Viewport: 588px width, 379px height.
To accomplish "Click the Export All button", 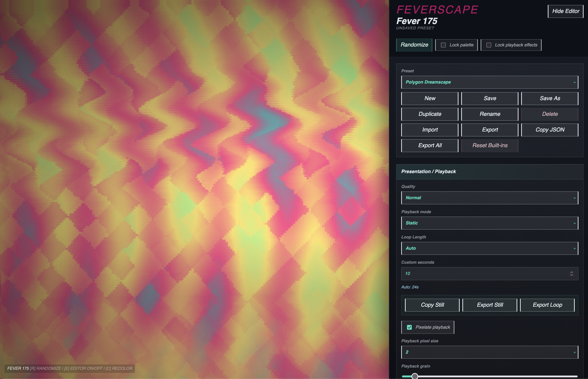I will coord(430,146).
